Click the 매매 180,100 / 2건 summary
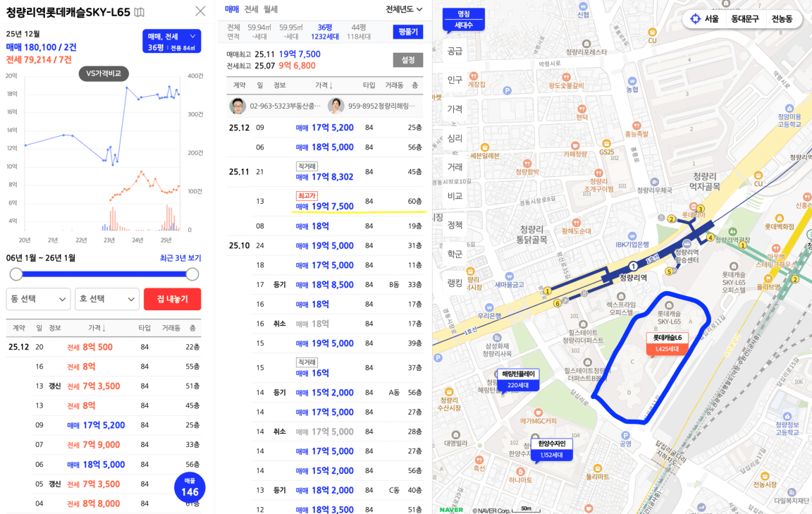The height and width of the screenshot is (514, 812). pyautogui.click(x=42, y=47)
